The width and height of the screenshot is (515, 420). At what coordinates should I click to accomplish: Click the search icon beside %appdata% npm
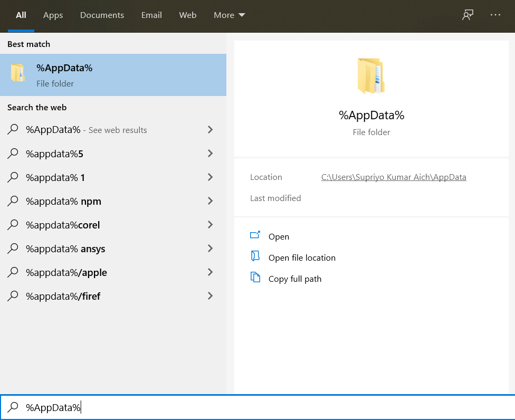point(13,201)
